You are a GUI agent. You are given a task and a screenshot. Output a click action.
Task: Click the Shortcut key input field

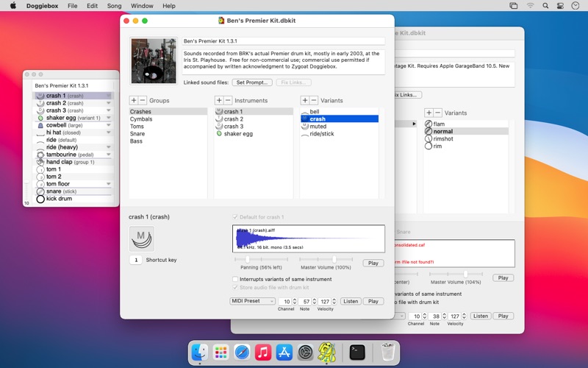(136, 260)
